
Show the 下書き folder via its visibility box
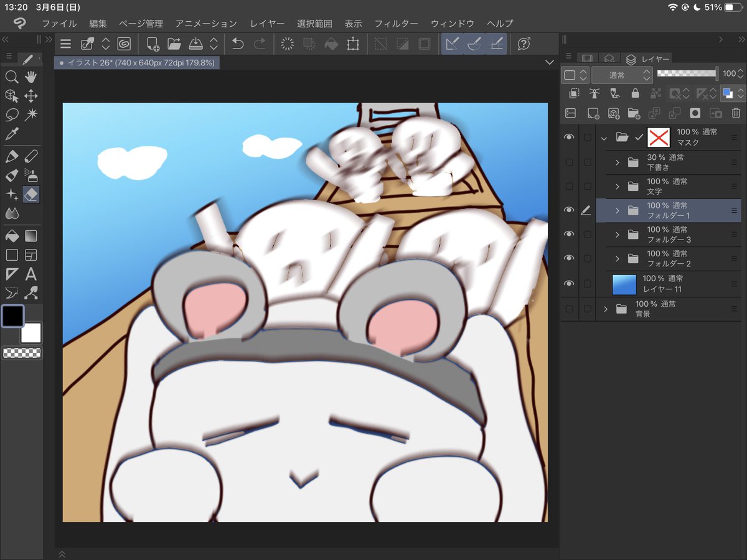[x=569, y=162]
